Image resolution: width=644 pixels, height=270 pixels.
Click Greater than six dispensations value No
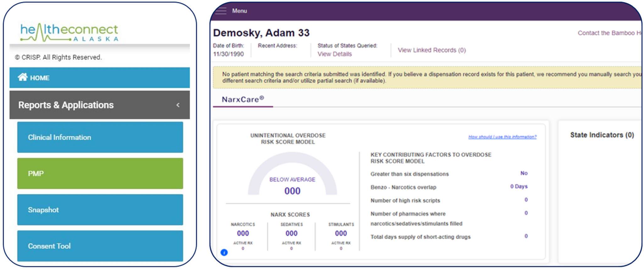pyautogui.click(x=524, y=173)
